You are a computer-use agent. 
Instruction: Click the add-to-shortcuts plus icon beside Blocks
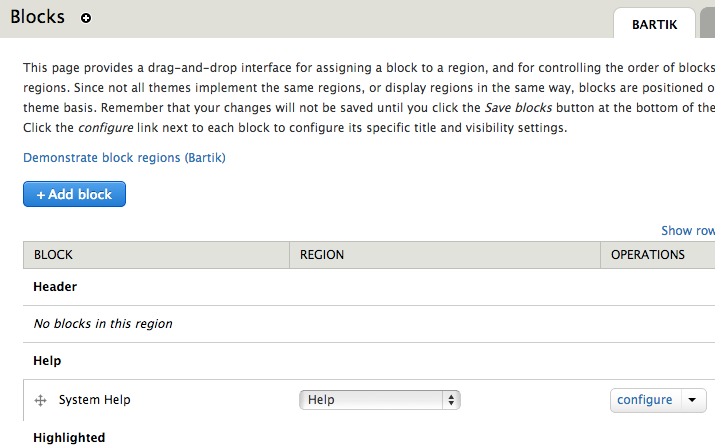pos(86,18)
